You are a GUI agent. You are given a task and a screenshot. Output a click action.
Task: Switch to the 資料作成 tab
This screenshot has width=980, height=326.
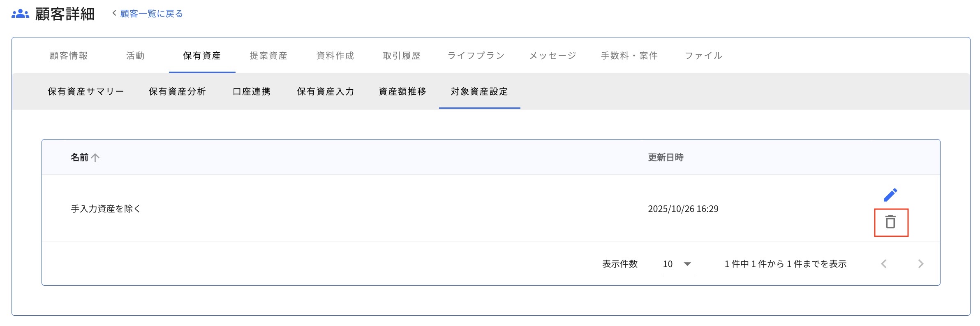[335, 56]
